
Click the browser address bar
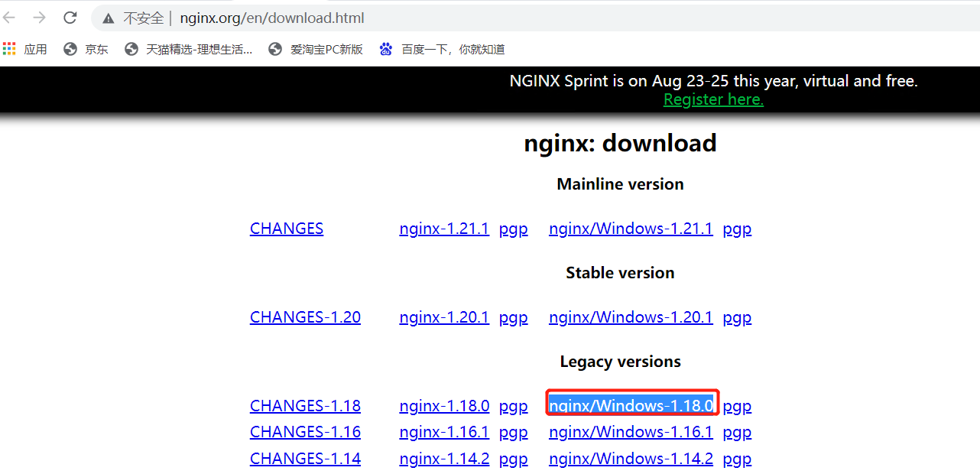click(306, 18)
